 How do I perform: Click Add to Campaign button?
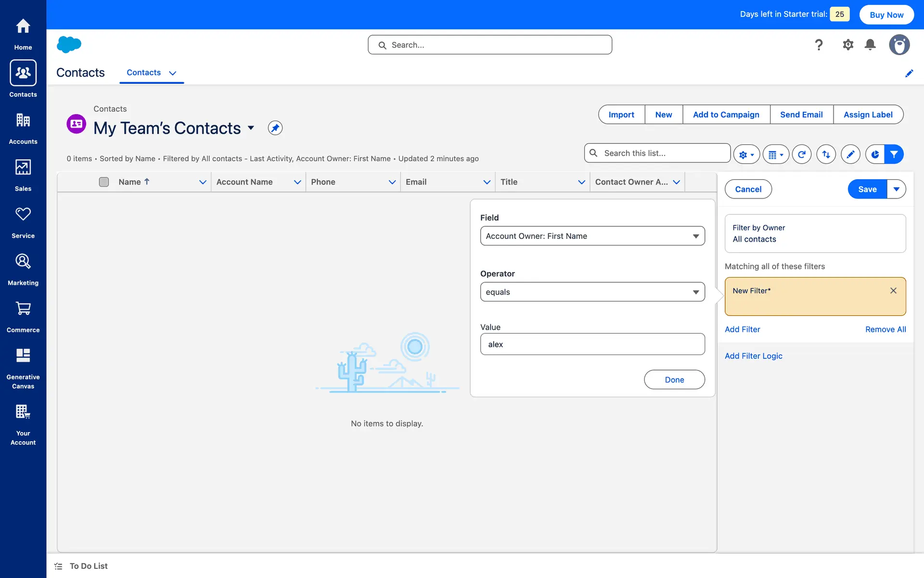tap(726, 115)
